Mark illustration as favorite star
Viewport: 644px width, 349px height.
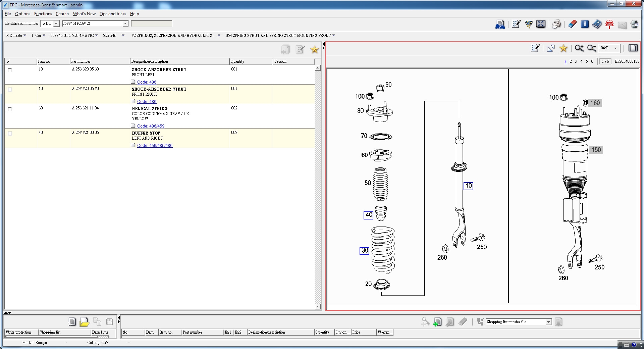563,48
